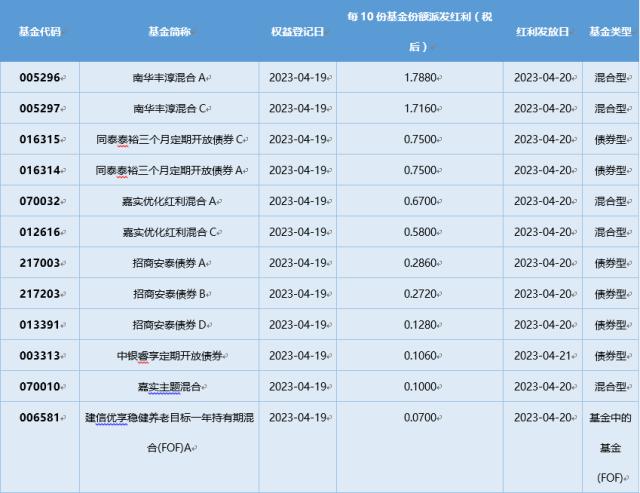
Task: Click fund code 070010
Action: [x=40, y=386]
